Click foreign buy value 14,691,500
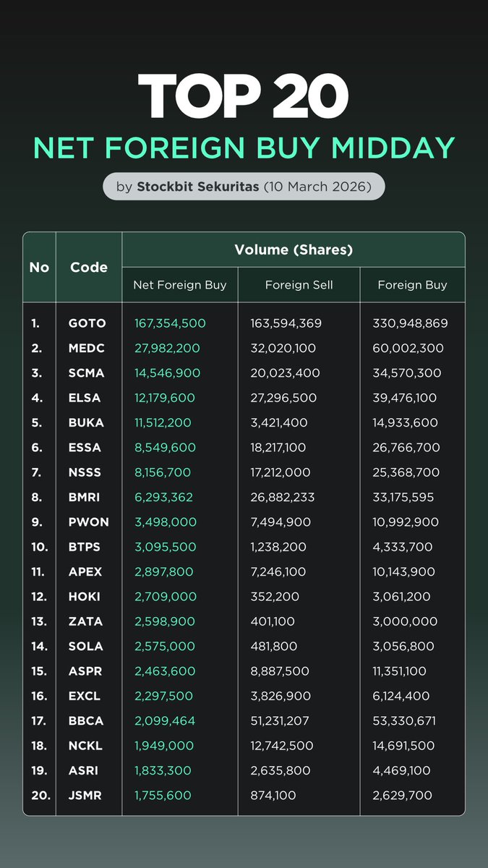Viewport: 488px width, 868px height. coord(403,746)
